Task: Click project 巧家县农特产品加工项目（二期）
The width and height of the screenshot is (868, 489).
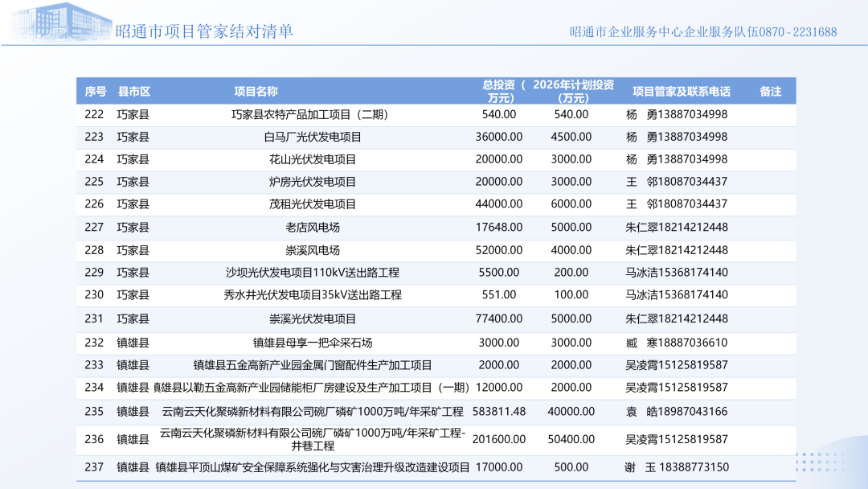Action: point(312,115)
